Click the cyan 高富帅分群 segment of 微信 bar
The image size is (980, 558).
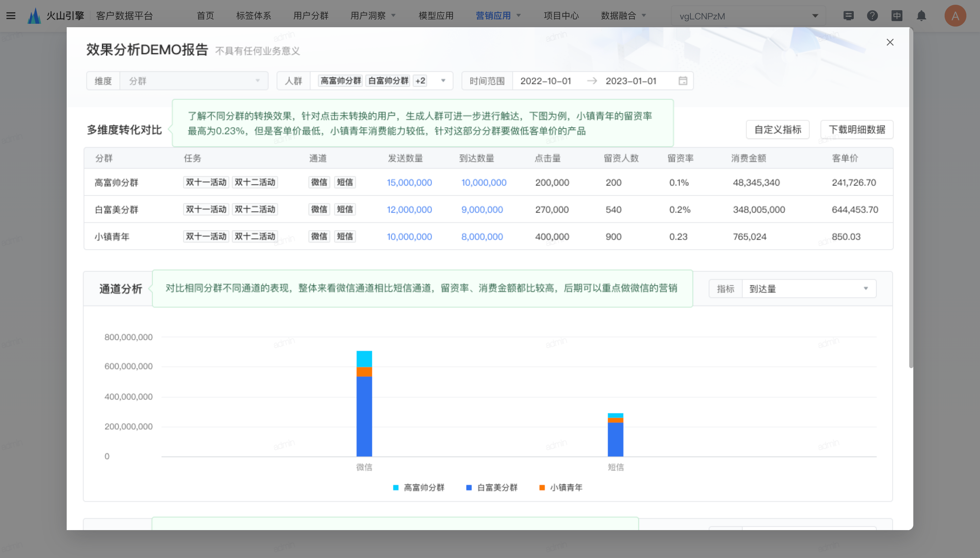(x=364, y=359)
